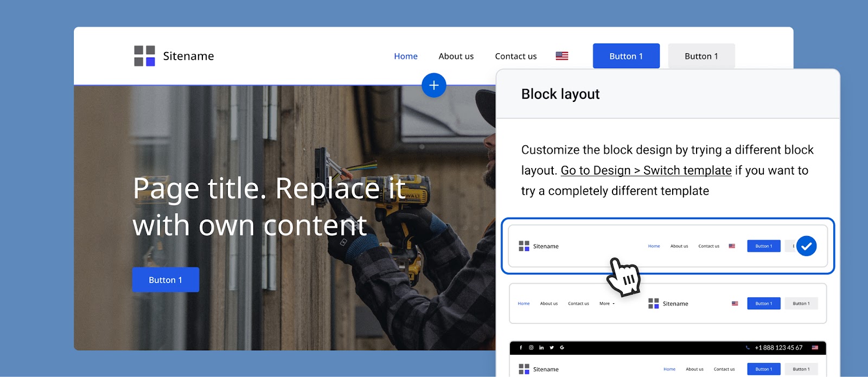The image size is (868, 377).
Task: Click the Google icon in black top bar
Action: [x=562, y=348]
